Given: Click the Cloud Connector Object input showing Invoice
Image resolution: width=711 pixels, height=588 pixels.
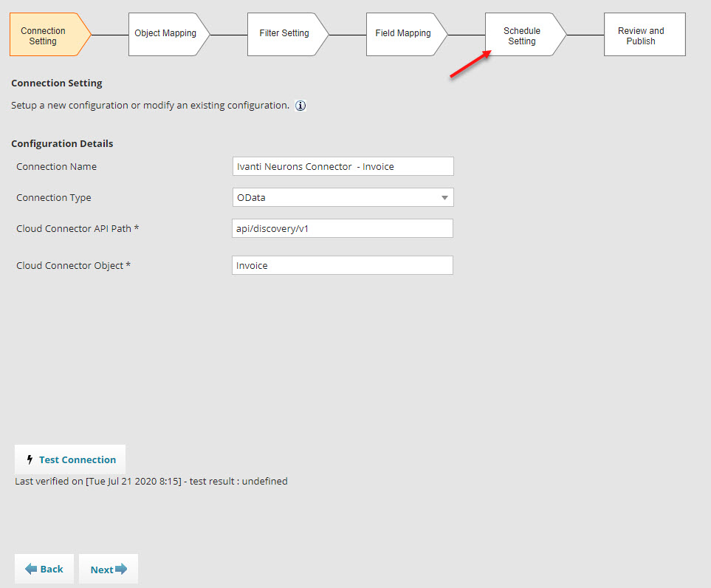Looking at the screenshot, I should pyautogui.click(x=343, y=265).
